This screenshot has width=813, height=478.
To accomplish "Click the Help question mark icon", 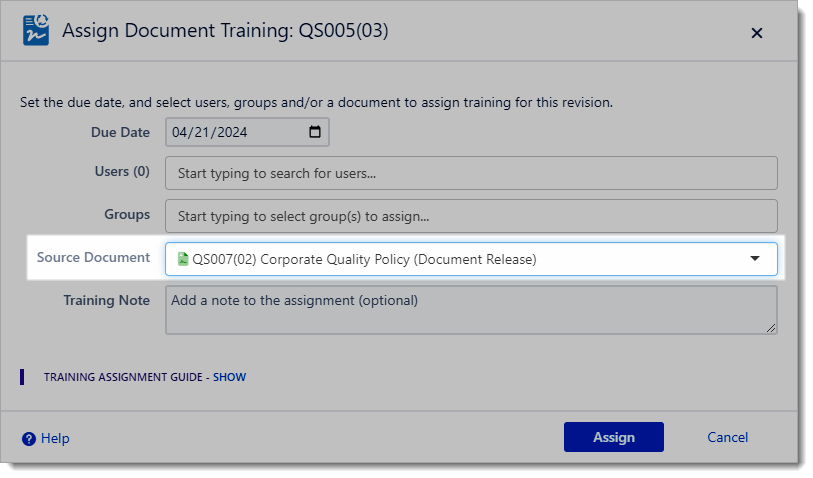I will 29,438.
